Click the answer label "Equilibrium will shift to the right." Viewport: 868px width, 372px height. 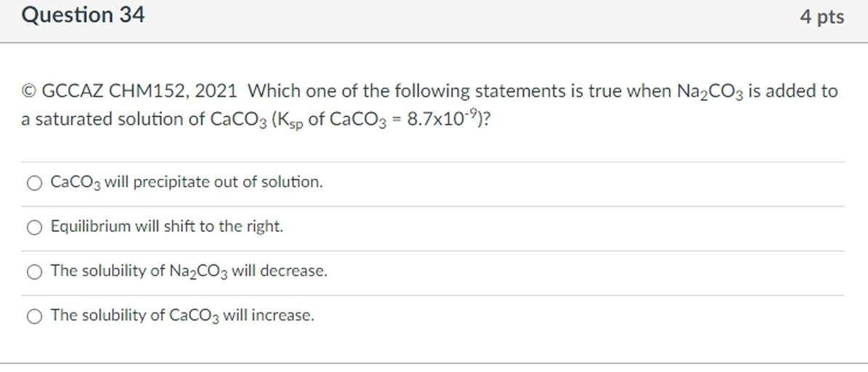[166, 227]
